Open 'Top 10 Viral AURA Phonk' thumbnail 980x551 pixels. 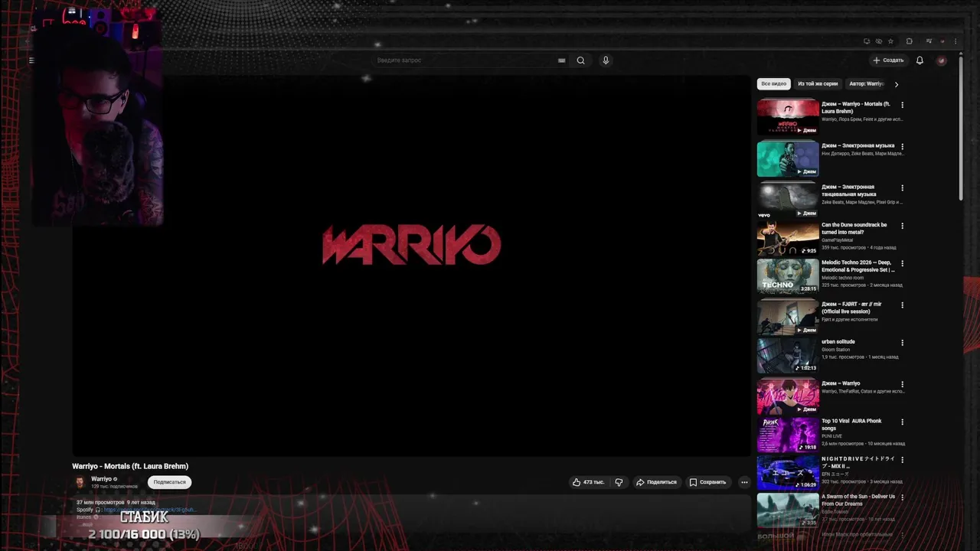tap(788, 434)
